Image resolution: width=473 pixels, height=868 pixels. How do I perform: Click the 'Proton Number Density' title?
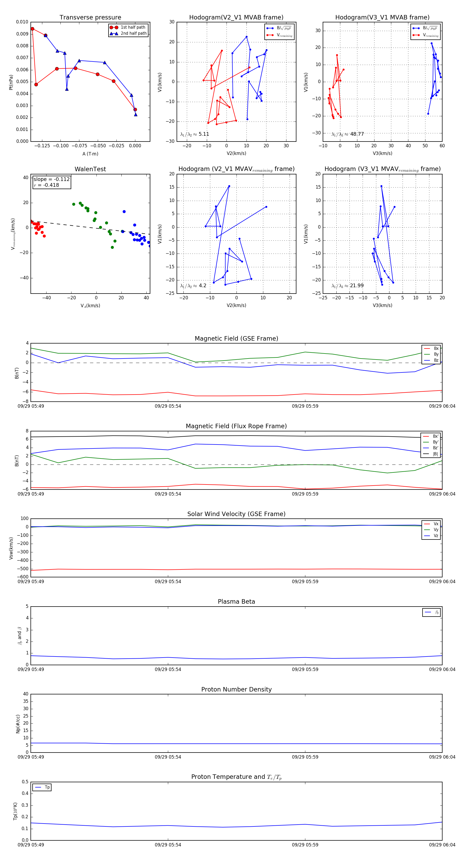tap(236, 689)
